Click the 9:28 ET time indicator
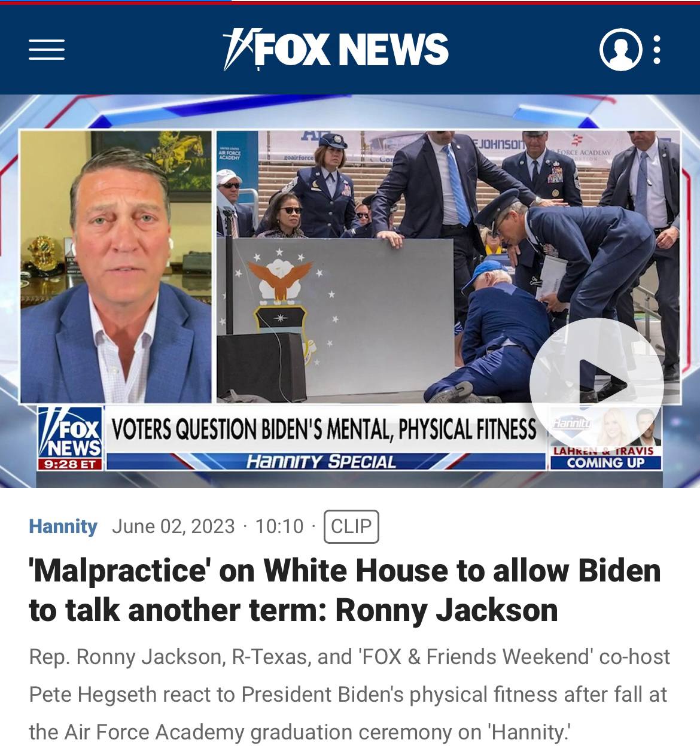 tap(70, 464)
